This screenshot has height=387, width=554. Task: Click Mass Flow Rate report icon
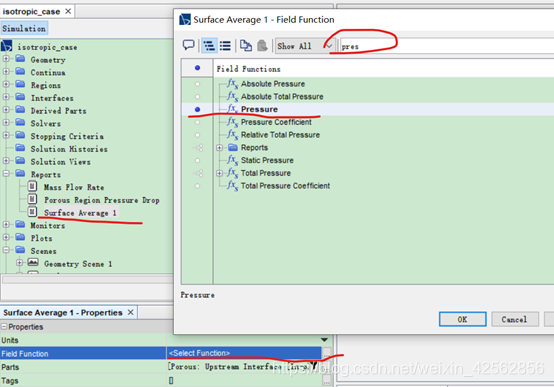32,186
